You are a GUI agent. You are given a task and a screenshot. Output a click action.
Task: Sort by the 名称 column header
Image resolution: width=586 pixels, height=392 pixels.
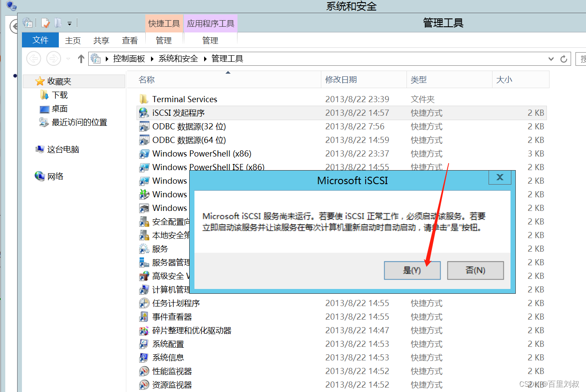point(224,80)
